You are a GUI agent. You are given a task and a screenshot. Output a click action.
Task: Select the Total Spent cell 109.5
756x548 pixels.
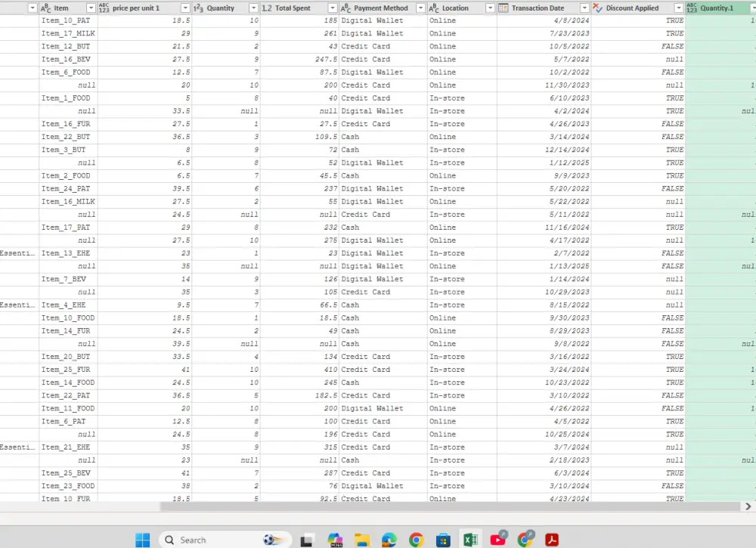[x=299, y=137]
